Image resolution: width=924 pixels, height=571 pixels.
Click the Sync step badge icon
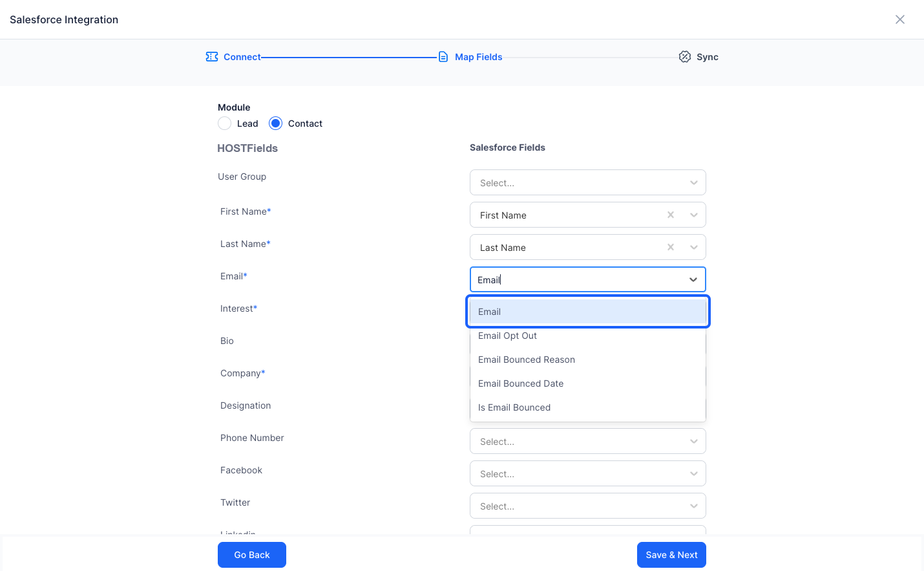(x=685, y=57)
